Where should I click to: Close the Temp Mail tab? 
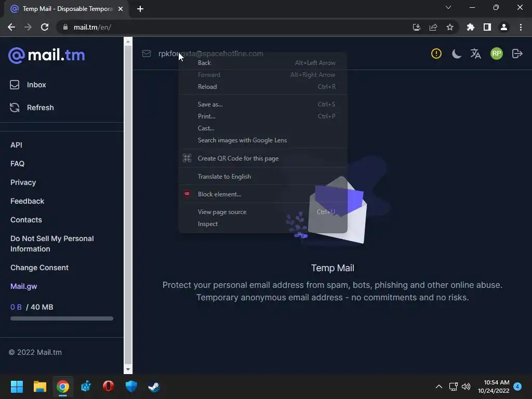click(121, 9)
